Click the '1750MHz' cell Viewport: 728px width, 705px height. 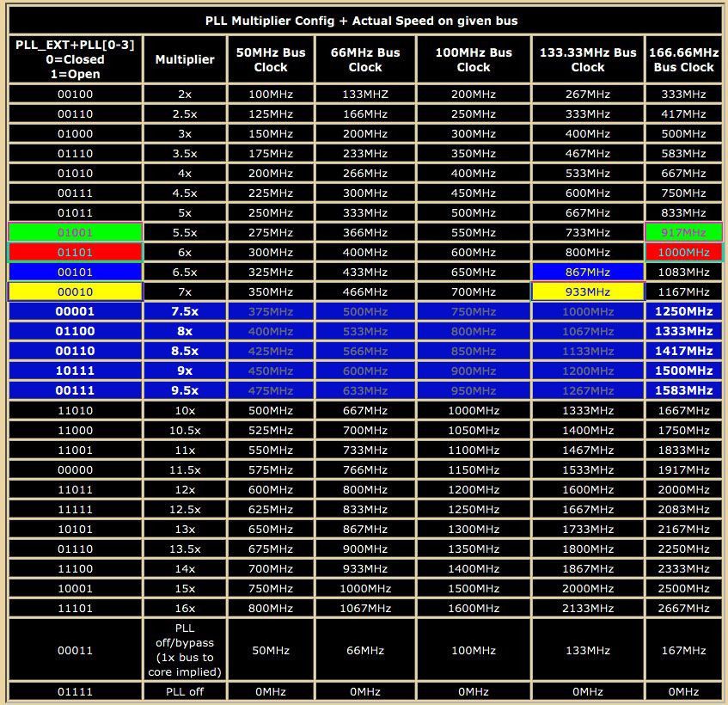683,431
